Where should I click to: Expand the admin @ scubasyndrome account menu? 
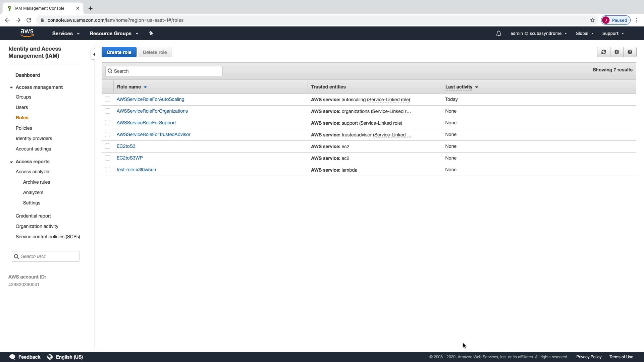click(x=538, y=34)
